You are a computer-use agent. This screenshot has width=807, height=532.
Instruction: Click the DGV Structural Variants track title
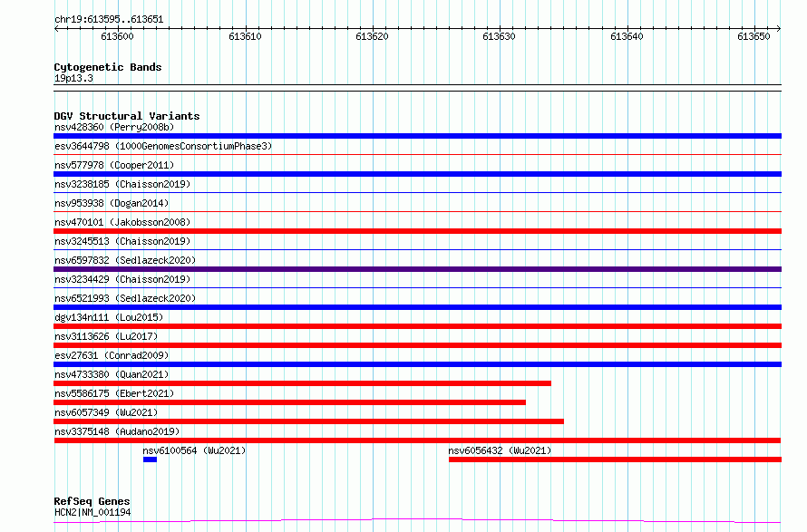[127, 116]
